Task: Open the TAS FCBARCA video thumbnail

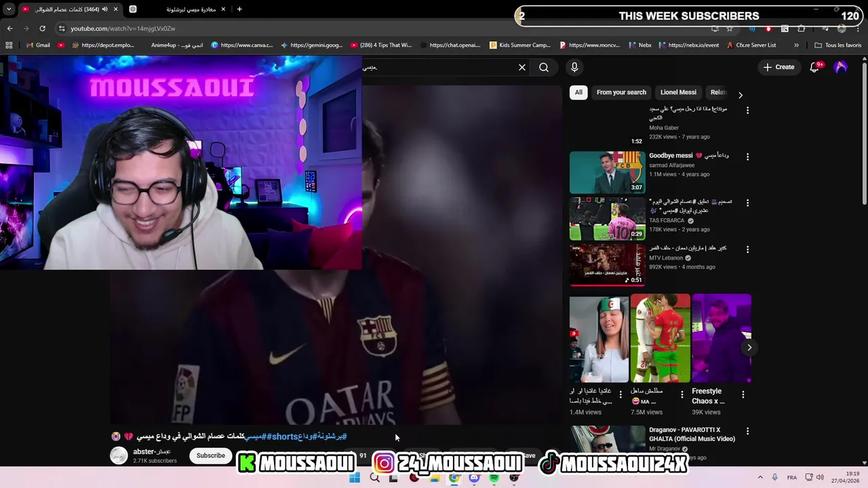Action: 607,219
